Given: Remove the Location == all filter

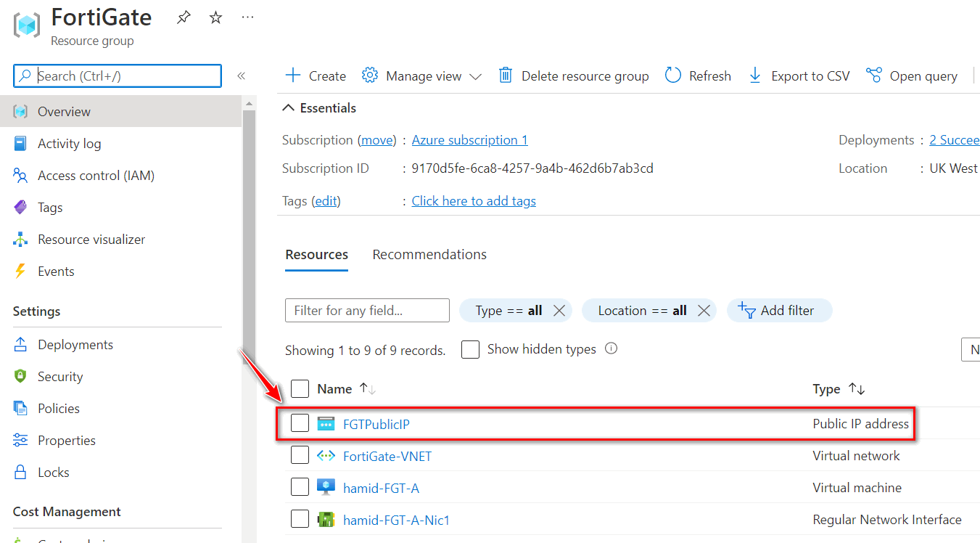Looking at the screenshot, I should coord(703,311).
